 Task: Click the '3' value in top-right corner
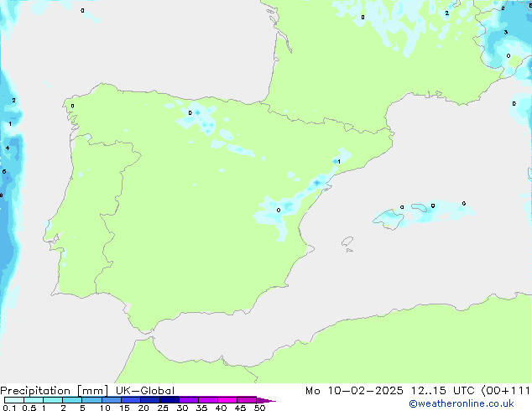pyautogui.click(x=505, y=32)
